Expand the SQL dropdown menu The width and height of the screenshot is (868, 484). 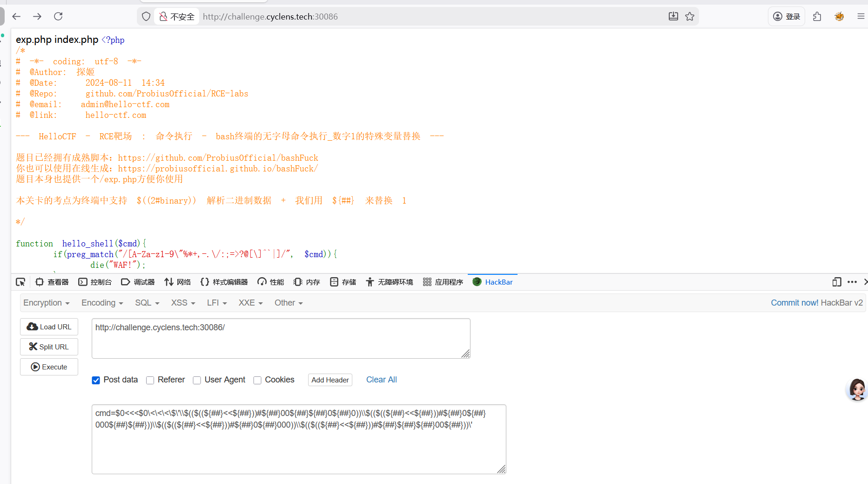(147, 303)
